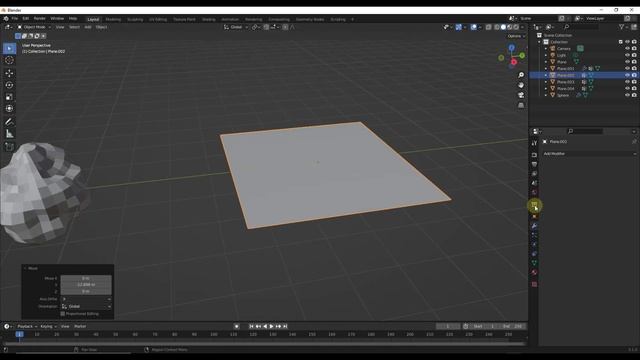Click Move Y value field
The height and width of the screenshot is (360, 640).
pyautogui.click(x=86, y=285)
